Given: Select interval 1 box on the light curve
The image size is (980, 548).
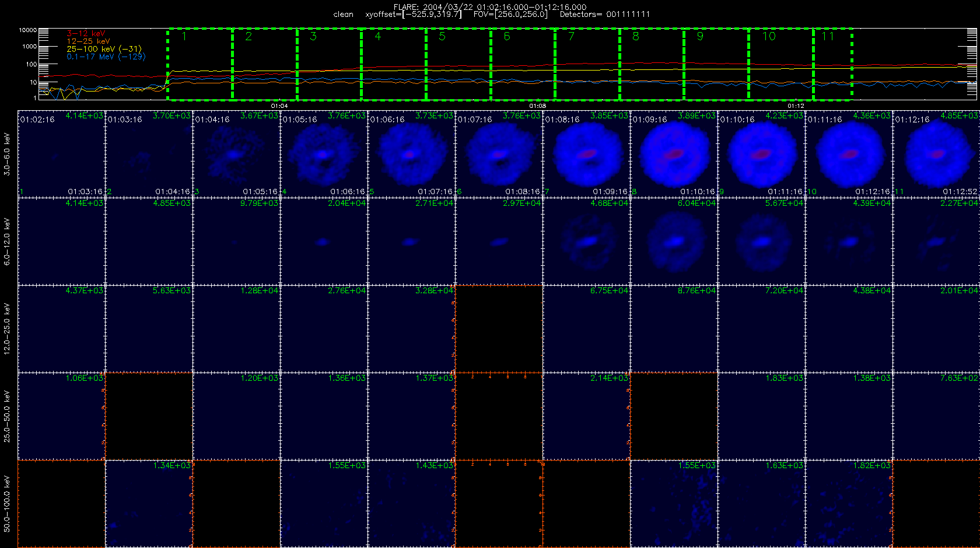Looking at the screenshot, I should (200, 64).
